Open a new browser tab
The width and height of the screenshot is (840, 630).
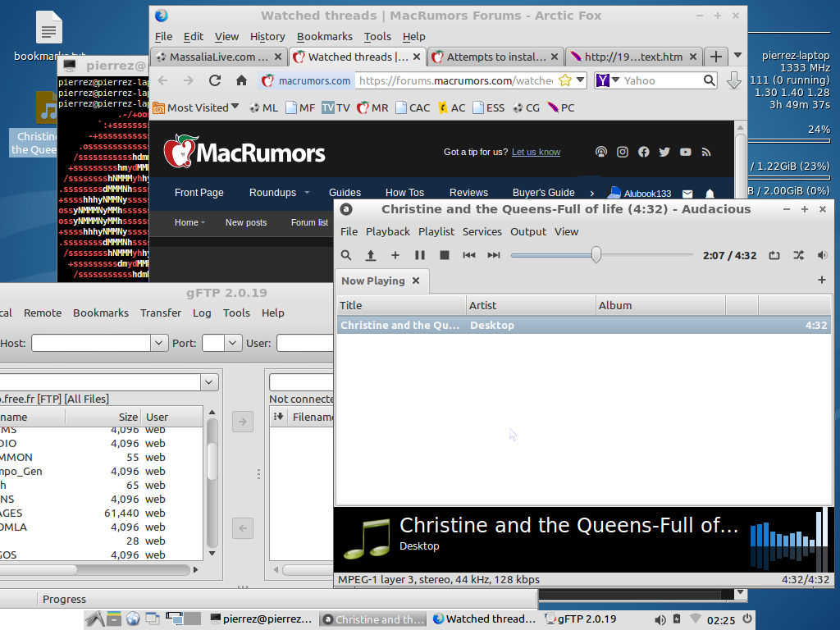715,57
